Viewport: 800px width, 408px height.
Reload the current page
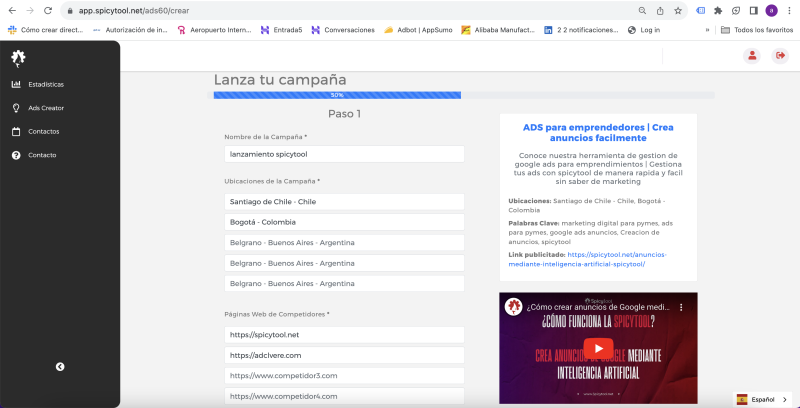[x=47, y=11]
